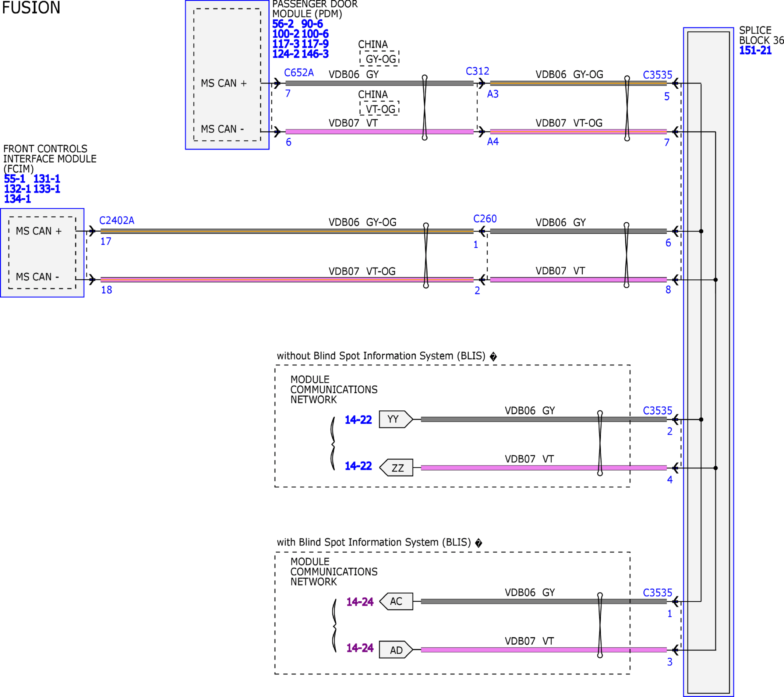Open the 14-22 reference beside connector ZZ

coord(358,466)
